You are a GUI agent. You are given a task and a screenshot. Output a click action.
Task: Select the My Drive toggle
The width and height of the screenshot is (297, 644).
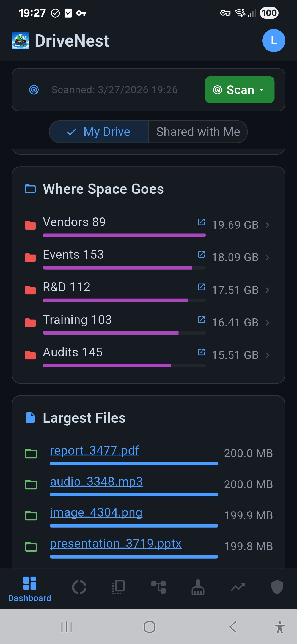click(99, 132)
